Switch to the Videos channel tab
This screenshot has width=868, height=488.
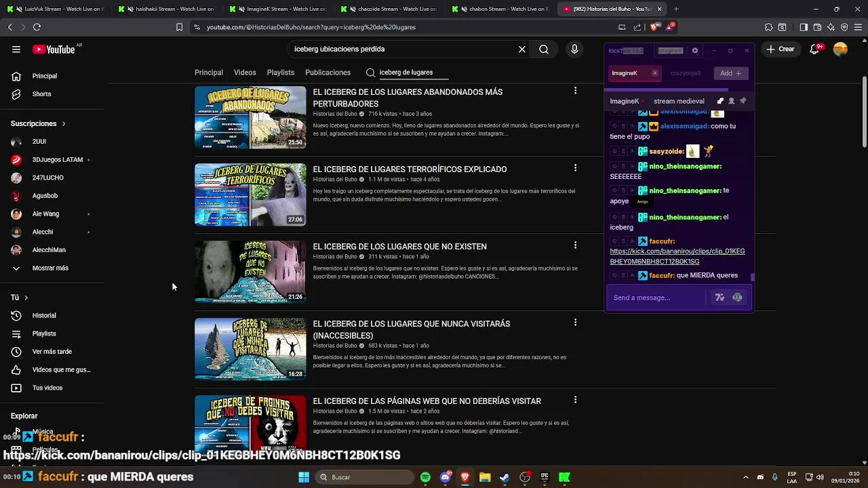(x=245, y=73)
